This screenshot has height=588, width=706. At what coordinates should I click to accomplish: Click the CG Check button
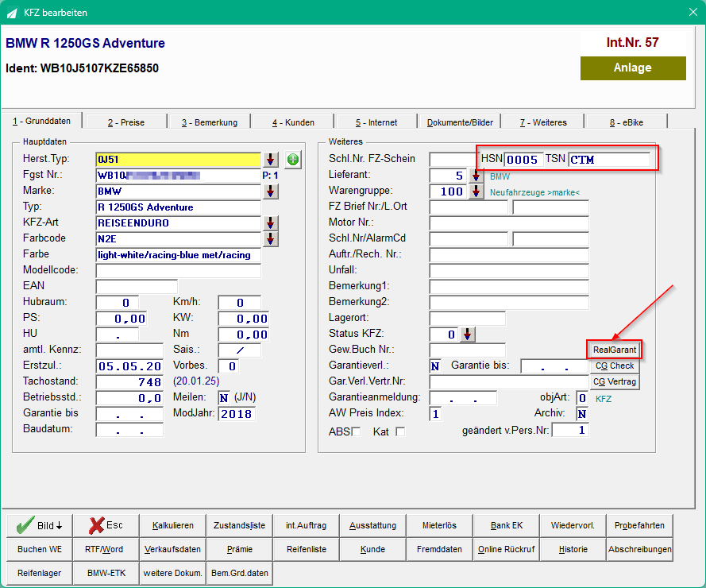(x=614, y=366)
